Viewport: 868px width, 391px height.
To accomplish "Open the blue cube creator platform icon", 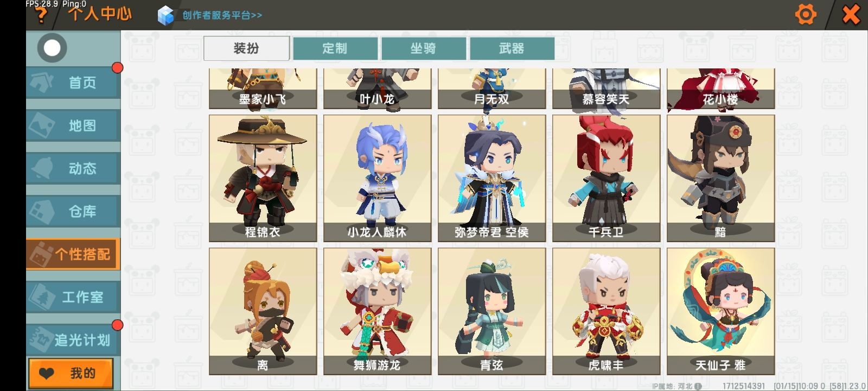I will [x=165, y=15].
